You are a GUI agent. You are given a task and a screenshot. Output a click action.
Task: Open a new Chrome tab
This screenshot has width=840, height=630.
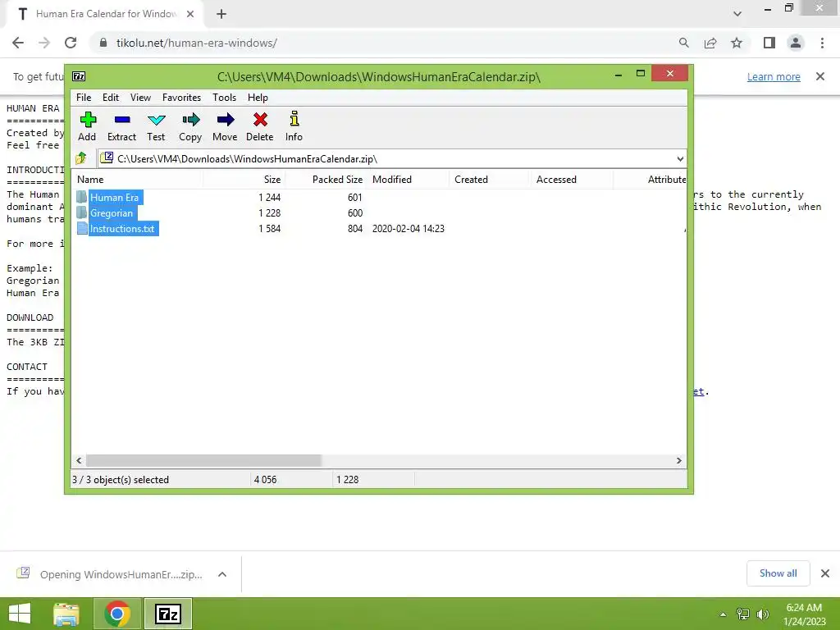click(x=221, y=14)
